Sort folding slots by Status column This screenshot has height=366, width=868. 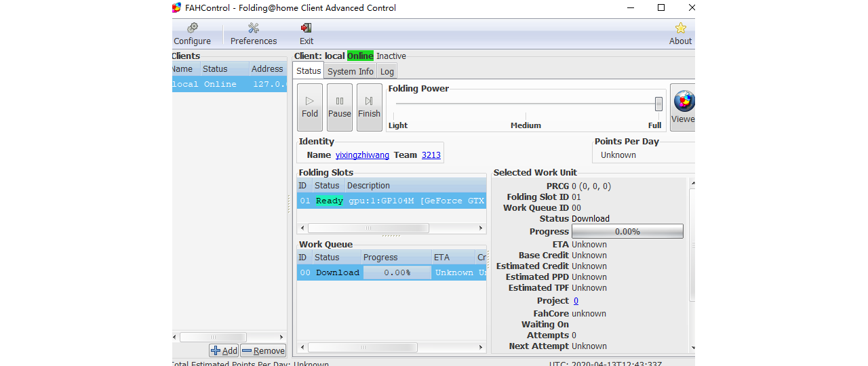328,186
